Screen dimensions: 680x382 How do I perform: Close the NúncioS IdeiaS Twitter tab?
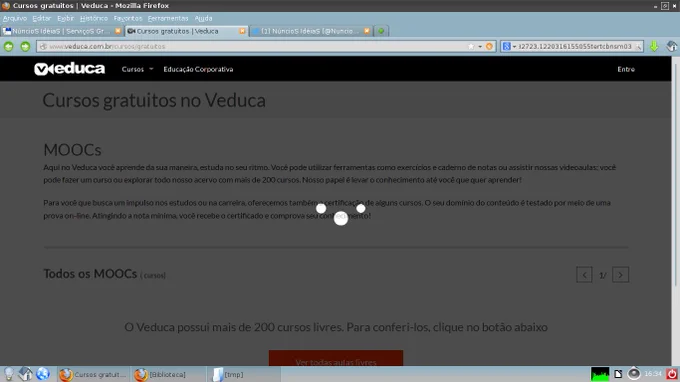(x=367, y=31)
